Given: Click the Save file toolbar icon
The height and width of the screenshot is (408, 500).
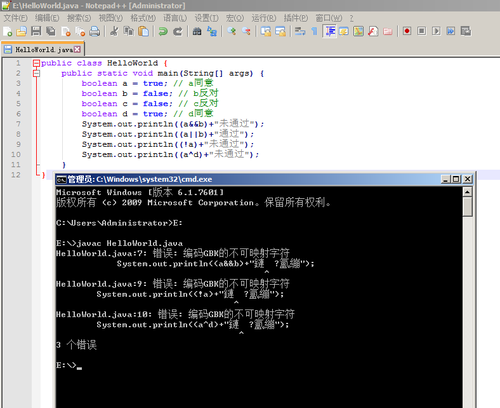Looking at the screenshot, I should 36,31.
